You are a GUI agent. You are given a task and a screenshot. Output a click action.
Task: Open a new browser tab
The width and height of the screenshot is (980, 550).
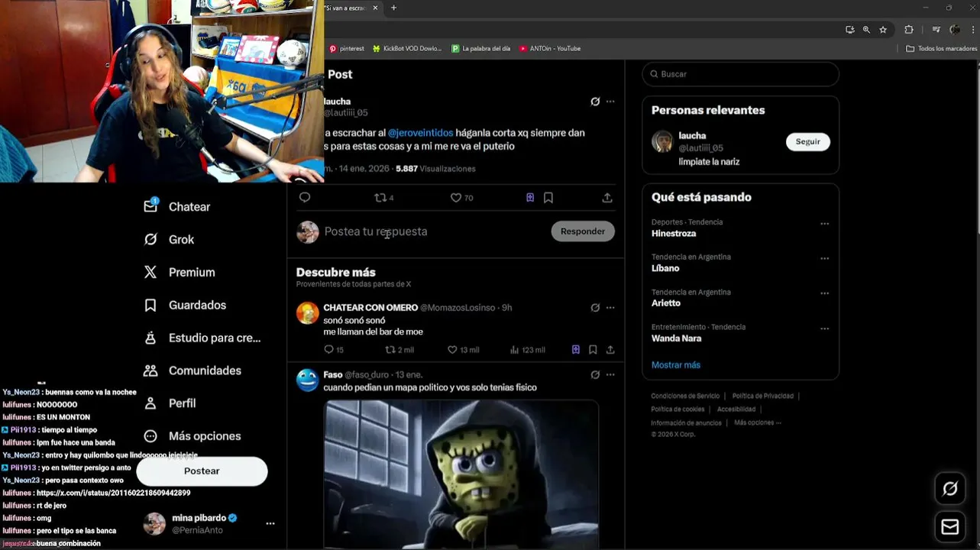[x=394, y=8]
